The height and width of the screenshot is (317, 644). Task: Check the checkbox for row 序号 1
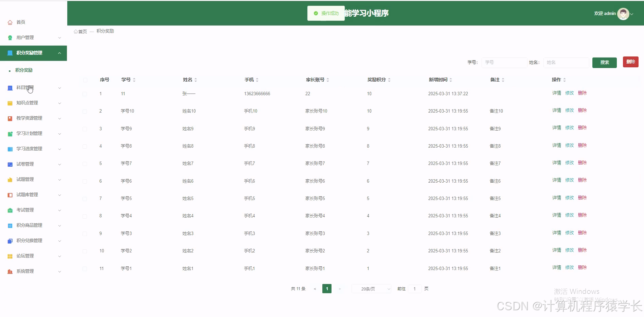click(85, 94)
